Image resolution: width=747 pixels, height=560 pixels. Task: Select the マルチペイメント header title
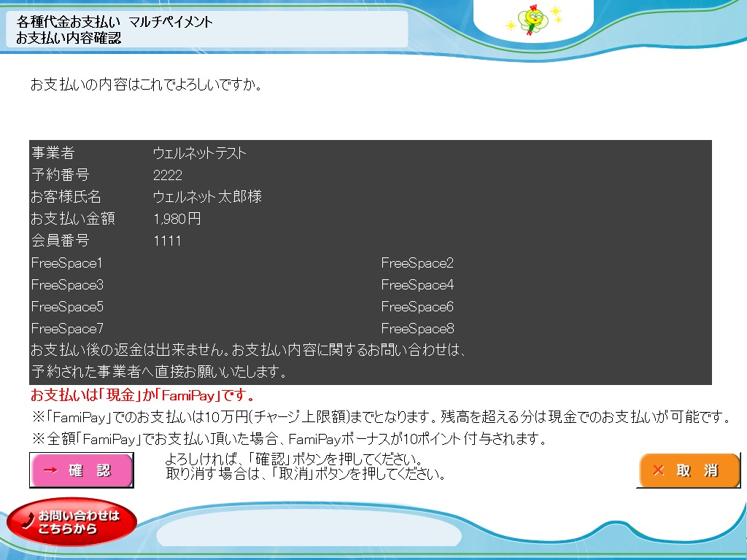(171, 22)
